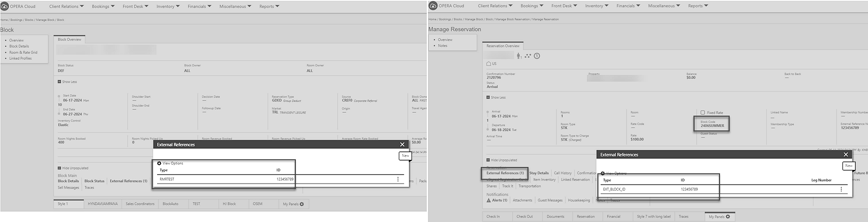Collapse Show Less in Block Overview
This screenshot has width=868, height=222.
coord(67,82)
